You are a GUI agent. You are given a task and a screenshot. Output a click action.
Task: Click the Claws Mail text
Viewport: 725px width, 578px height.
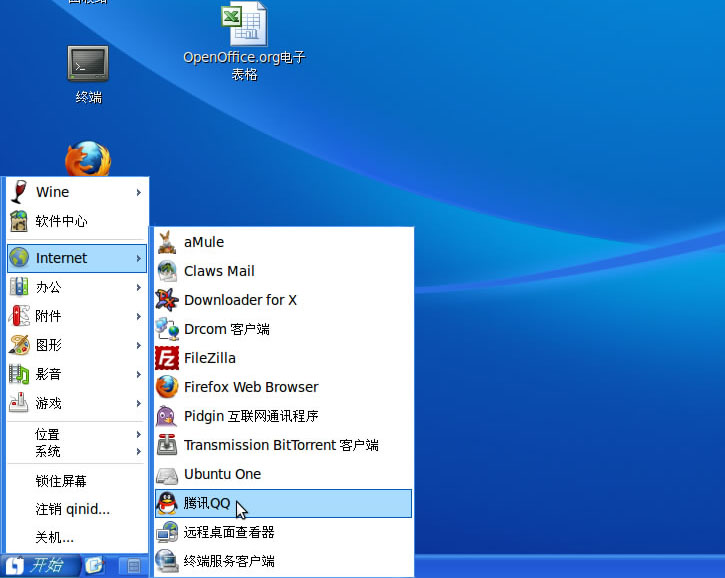pyautogui.click(x=219, y=271)
